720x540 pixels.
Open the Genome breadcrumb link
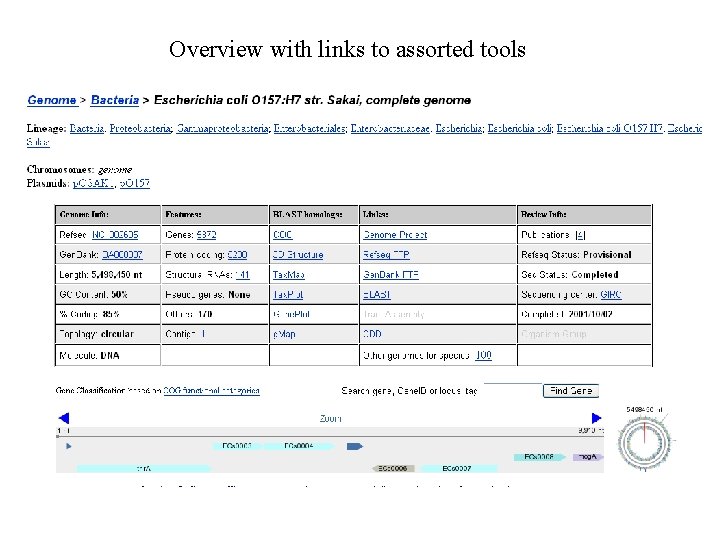click(x=52, y=100)
